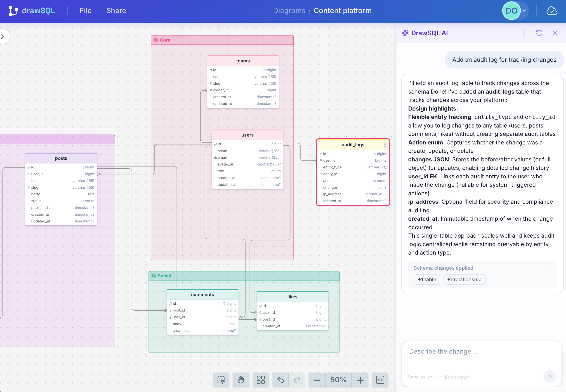This screenshot has height=392, width=566.
Task: Activate the hand pan tool
Action: 241,380
